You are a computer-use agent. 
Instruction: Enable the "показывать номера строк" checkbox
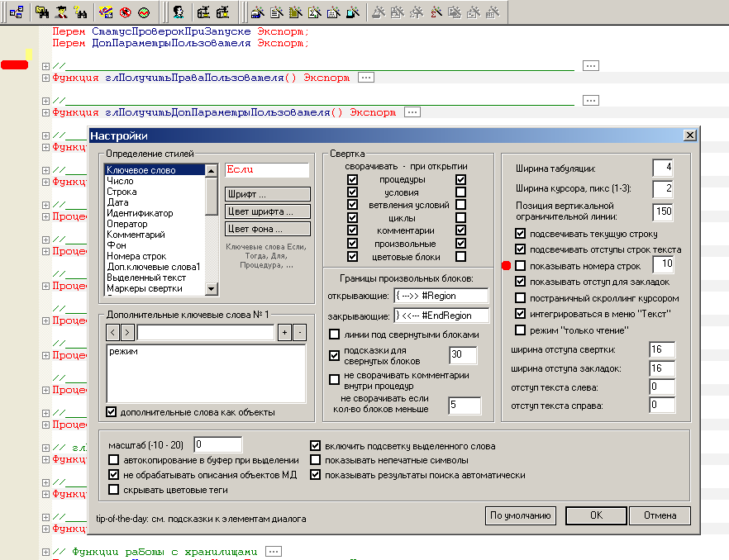click(520, 265)
